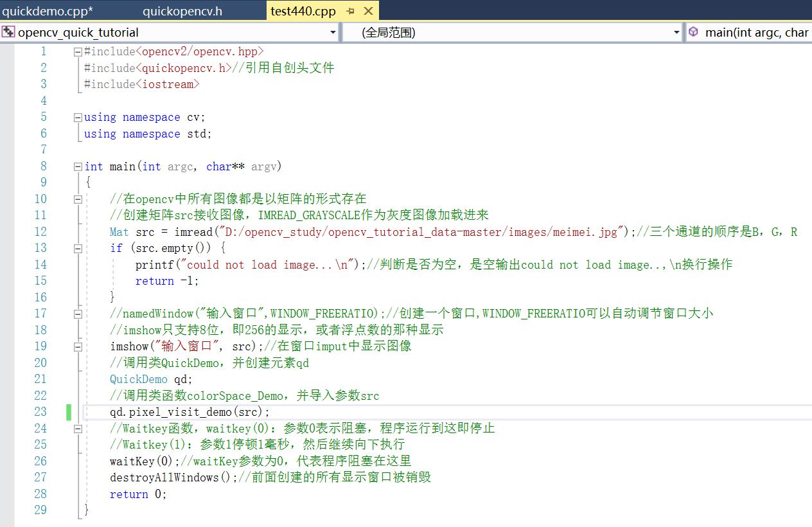This screenshot has width=812, height=527.
Task: Switch to the quickdemo.cpp* tab
Action: click(48, 11)
